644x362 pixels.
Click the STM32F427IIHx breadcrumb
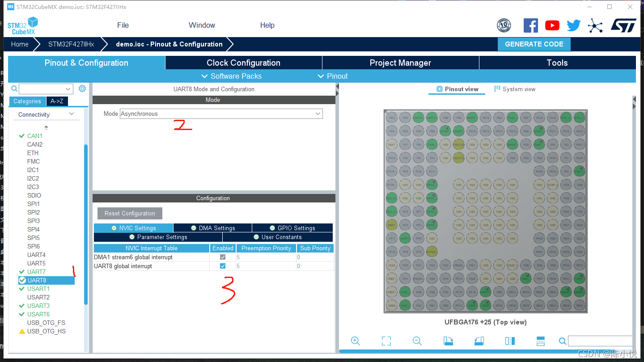coord(71,44)
